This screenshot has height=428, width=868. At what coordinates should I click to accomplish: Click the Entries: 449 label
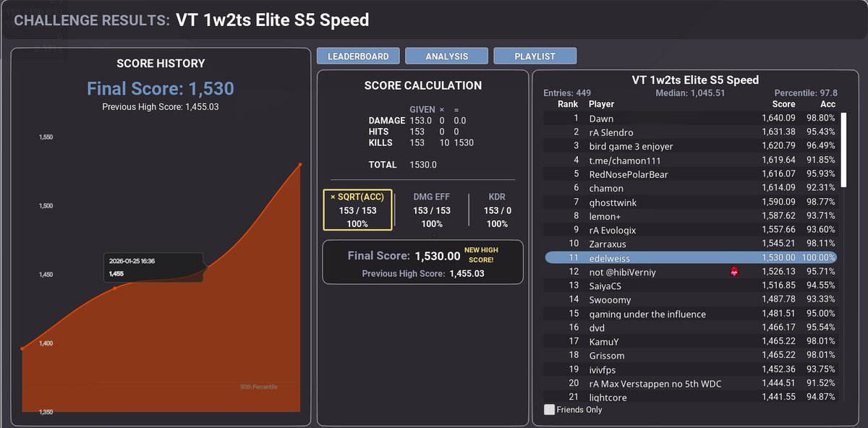(567, 93)
